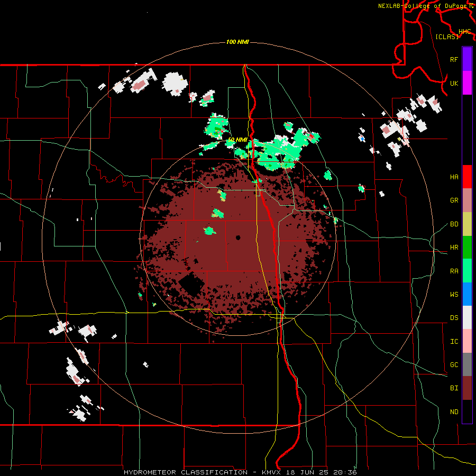Click the WS blue legend swatch

pyautogui.click(x=467, y=294)
